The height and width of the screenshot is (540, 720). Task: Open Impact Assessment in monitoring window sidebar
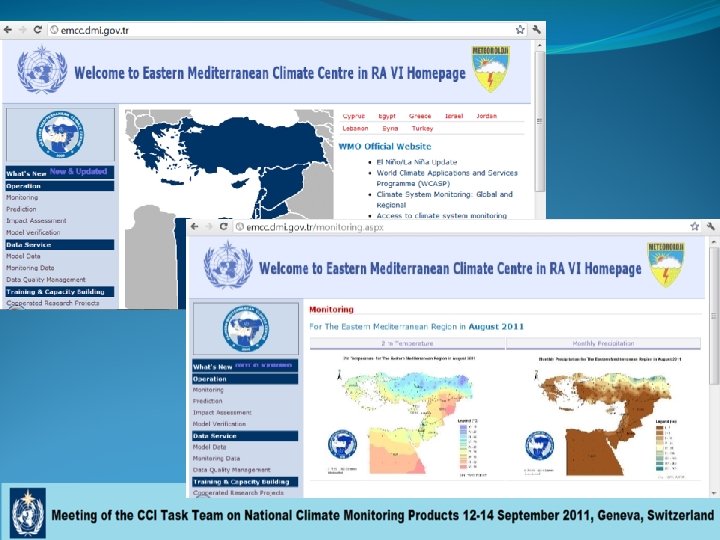[x=222, y=412]
